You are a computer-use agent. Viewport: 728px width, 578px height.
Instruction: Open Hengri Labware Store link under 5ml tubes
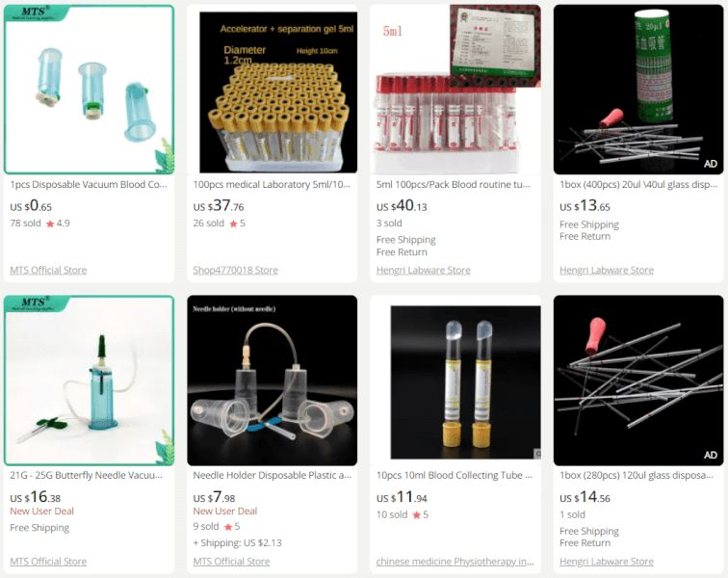point(423,270)
